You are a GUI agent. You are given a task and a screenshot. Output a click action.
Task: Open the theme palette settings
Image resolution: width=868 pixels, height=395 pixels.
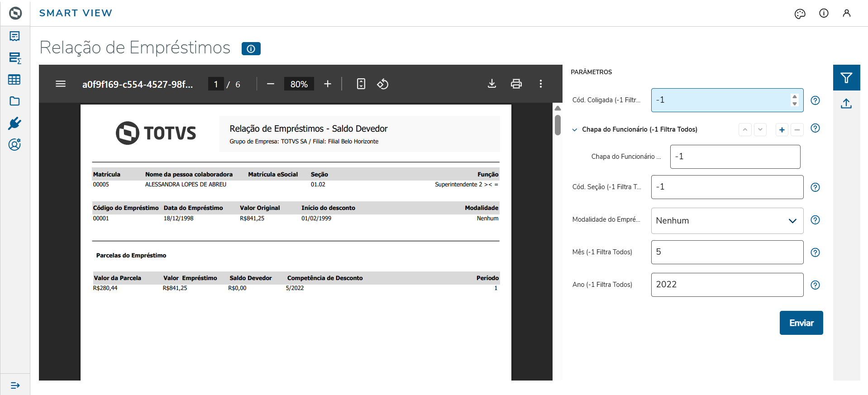pyautogui.click(x=800, y=14)
